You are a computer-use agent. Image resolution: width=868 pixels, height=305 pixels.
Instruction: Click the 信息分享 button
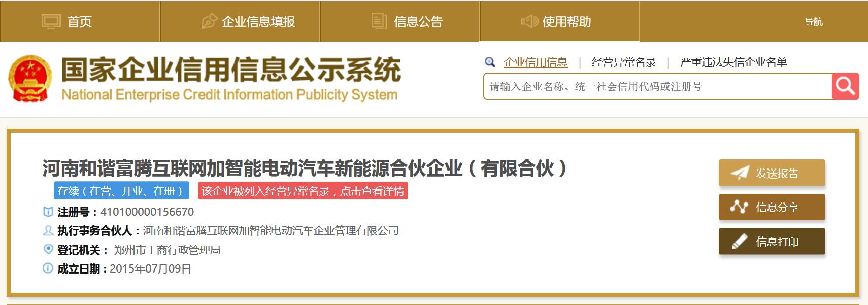[772, 207]
